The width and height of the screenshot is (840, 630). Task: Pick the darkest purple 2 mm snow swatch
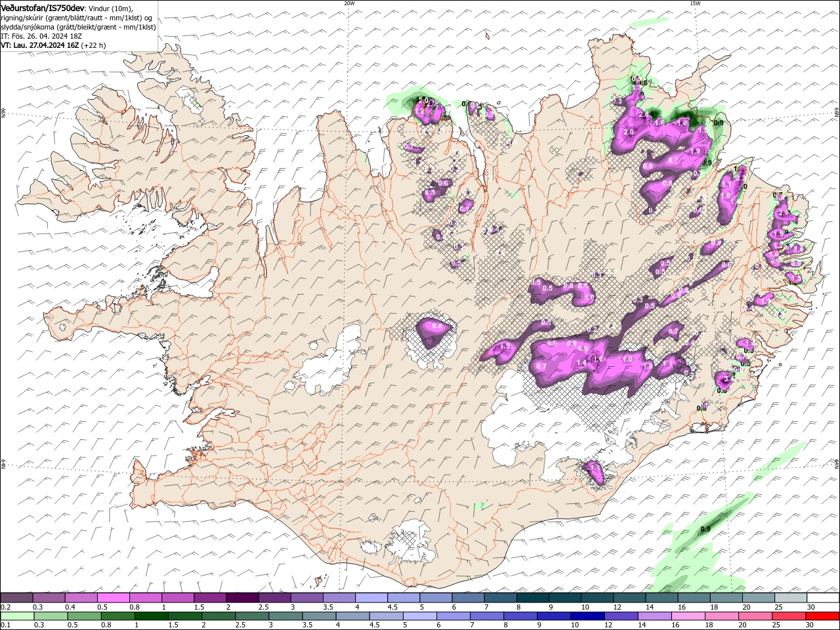241,598
